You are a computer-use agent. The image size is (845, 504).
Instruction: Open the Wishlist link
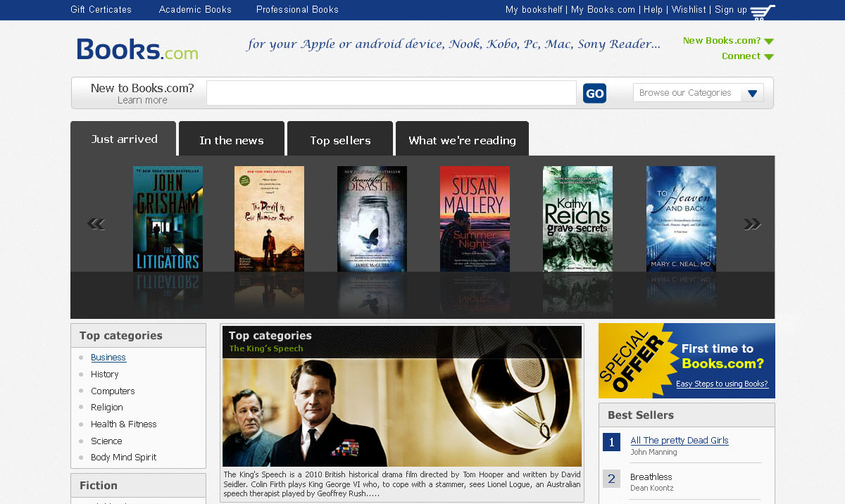pyautogui.click(x=689, y=10)
